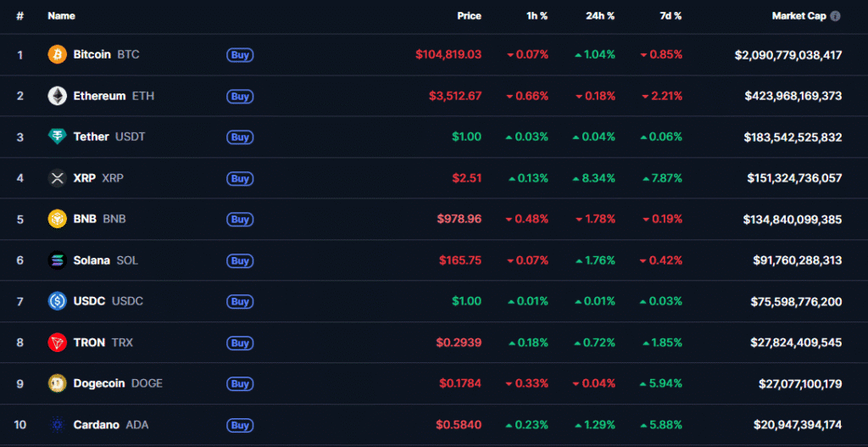Sort by 24h % column header
Image resolution: width=868 pixels, height=447 pixels.
coord(600,16)
